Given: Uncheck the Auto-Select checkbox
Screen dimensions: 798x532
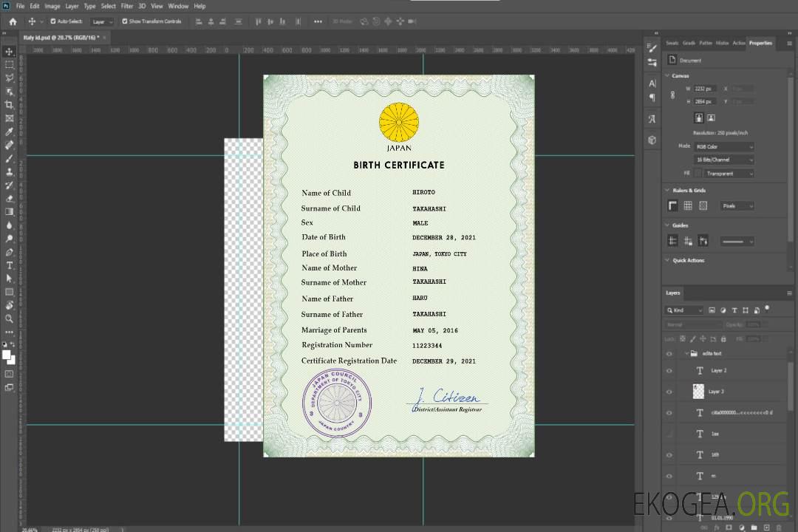Looking at the screenshot, I should (x=52, y=21).
